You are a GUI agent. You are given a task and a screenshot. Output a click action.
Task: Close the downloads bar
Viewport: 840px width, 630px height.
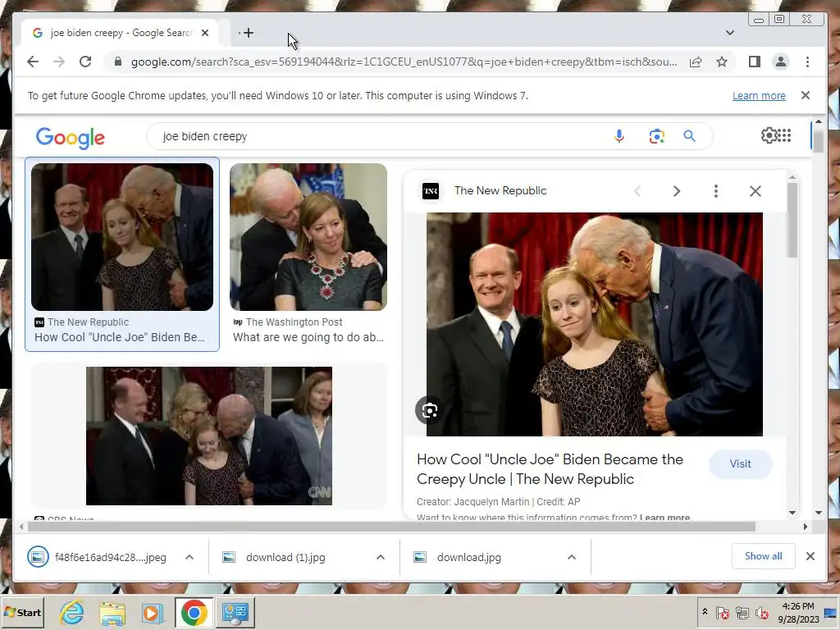[x=810, y=556]
